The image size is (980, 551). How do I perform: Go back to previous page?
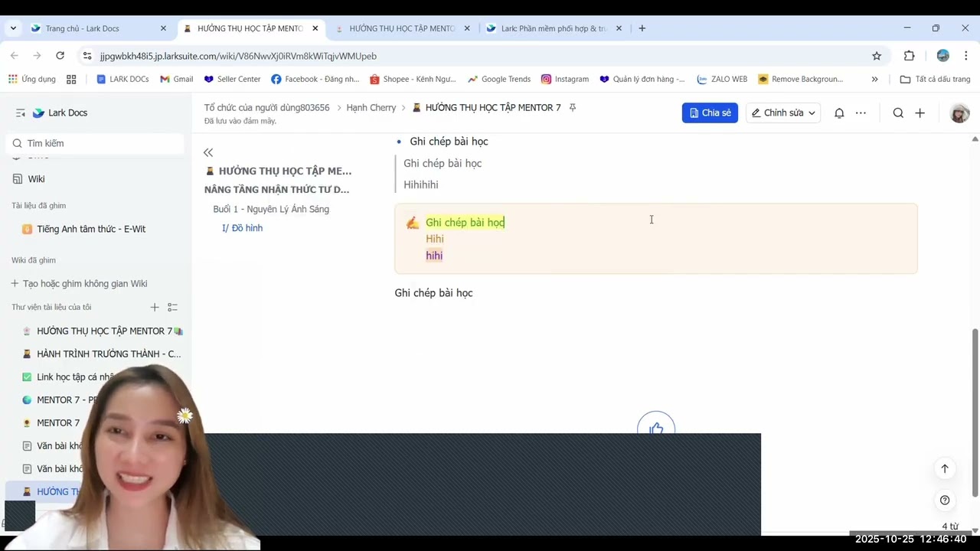point(15,56)
